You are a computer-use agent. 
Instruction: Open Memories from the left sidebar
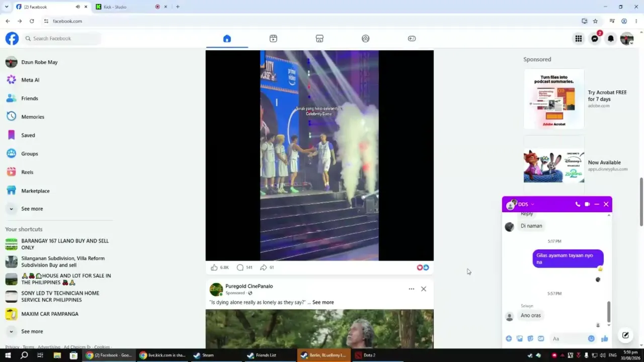point(58,117)
